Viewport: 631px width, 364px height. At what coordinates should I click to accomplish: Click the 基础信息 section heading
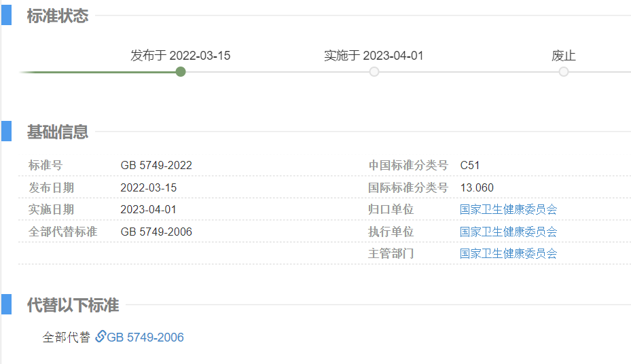(x=58, y=132)
